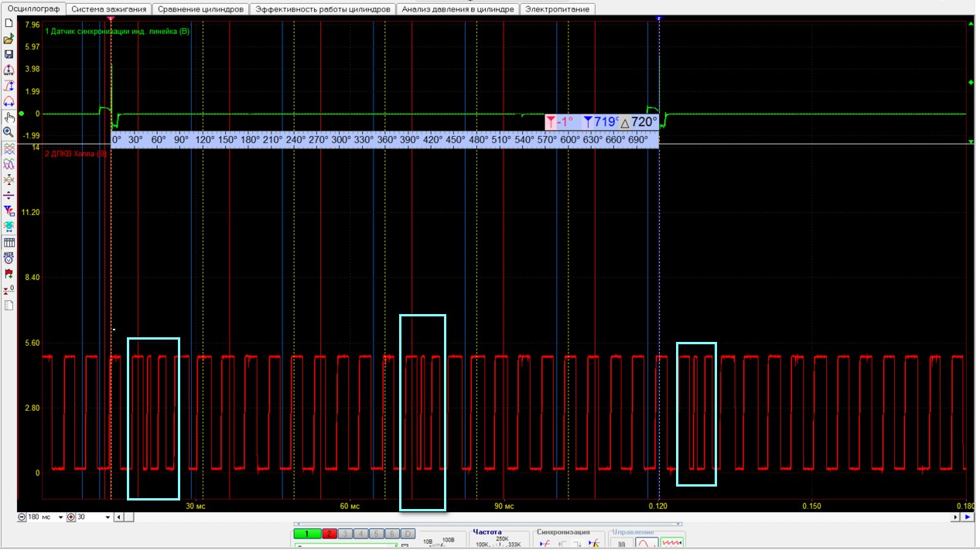Image resolution: width=980 pixels, height=550 pixels.
Task: Toggle channel 3 button
Action: tap(346, 534)
